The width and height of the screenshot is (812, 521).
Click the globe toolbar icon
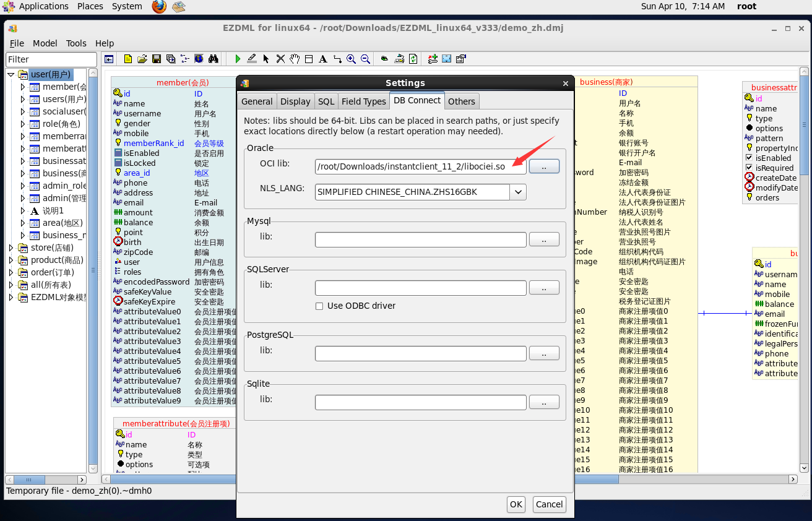pyautogui.click(x=199, y=59)
